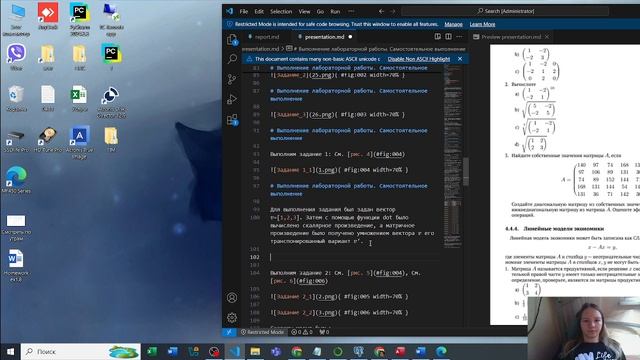Click the Split Editor icon
This screenshot has height=360, width=640.
pyautogui.click(x=448, y=37)
